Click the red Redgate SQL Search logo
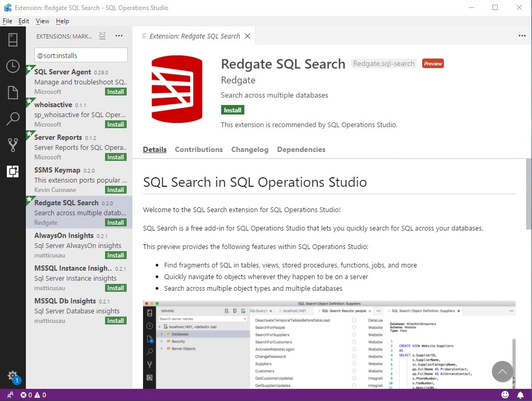 tap(177, 89)
